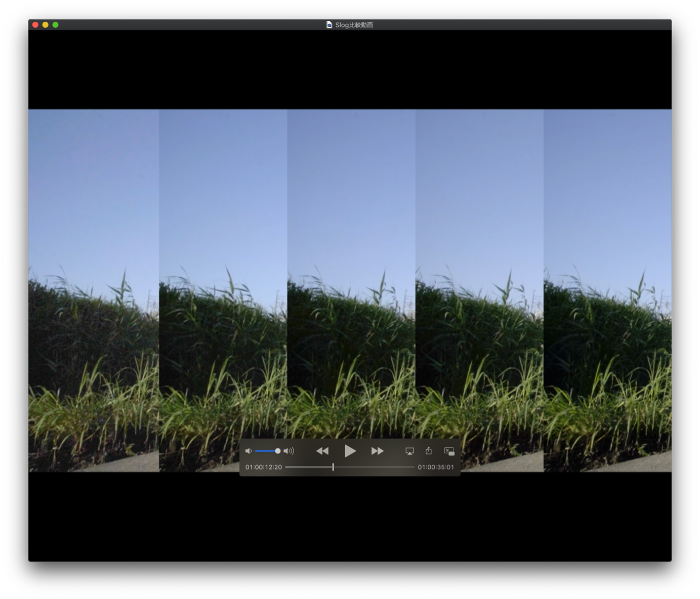Enter full screen with green button

coord(56,25)
